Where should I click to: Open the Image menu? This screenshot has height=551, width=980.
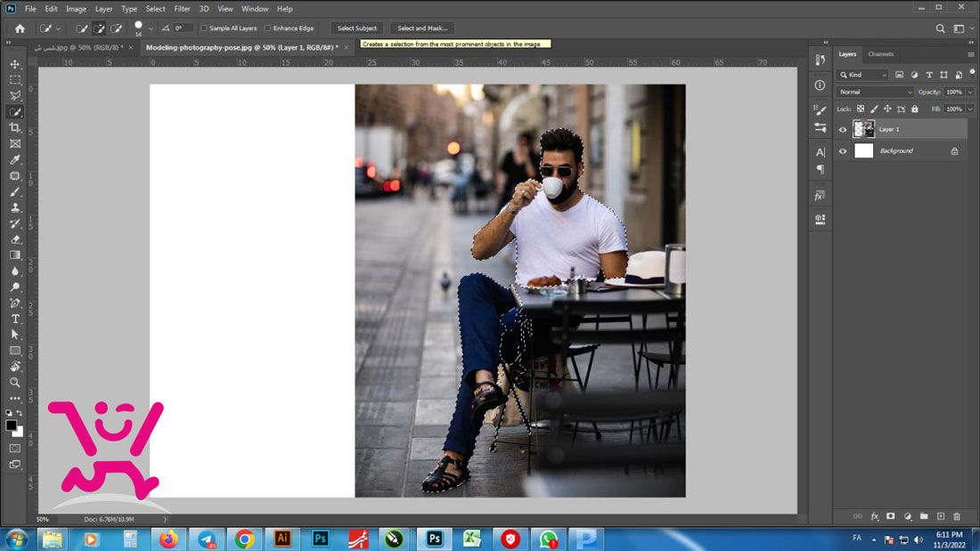click(76, 9)
